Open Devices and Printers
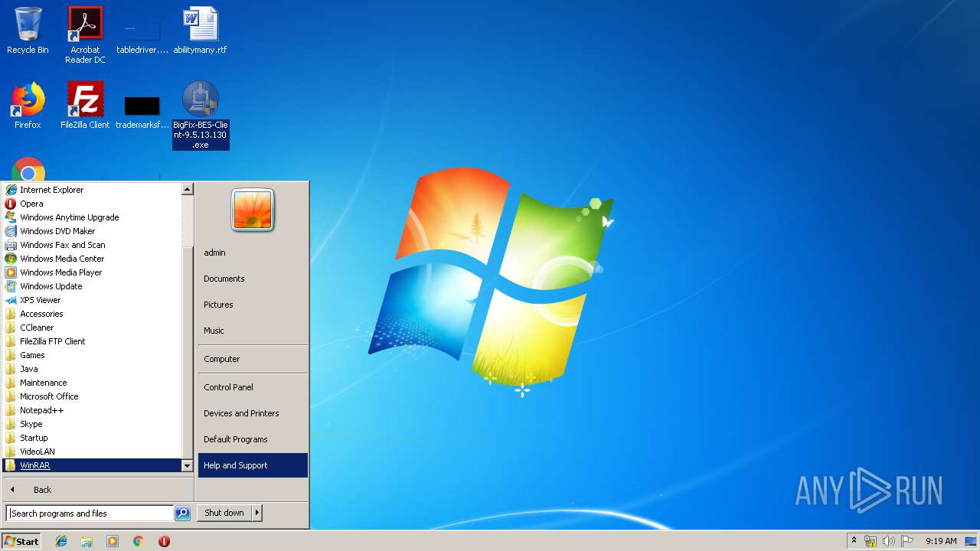The width and height of the screenshot is (980, 551). 253,413
